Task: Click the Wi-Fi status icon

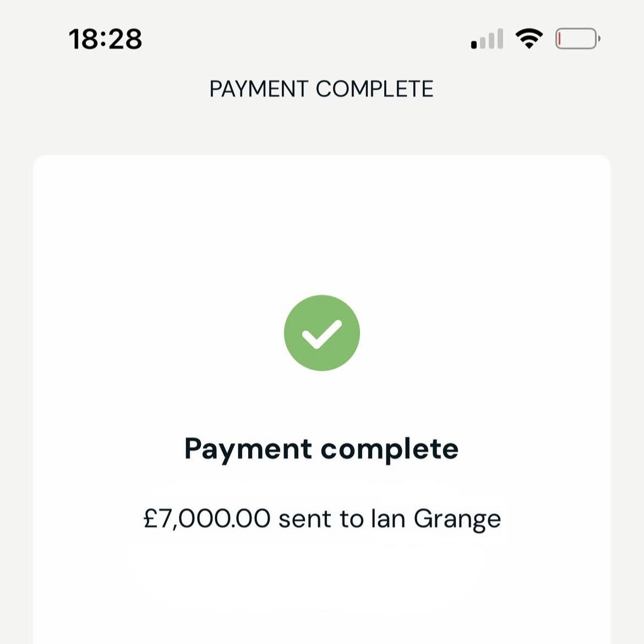Action: coord(529,39)
